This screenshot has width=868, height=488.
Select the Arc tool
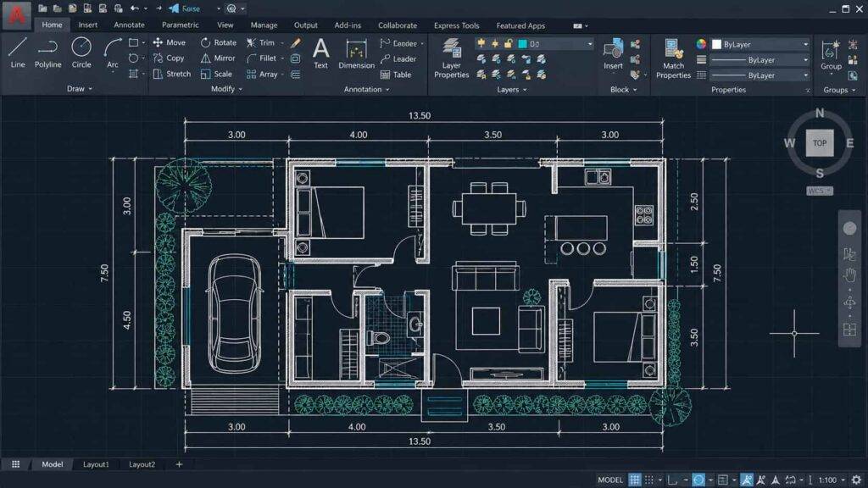[113, 53]
